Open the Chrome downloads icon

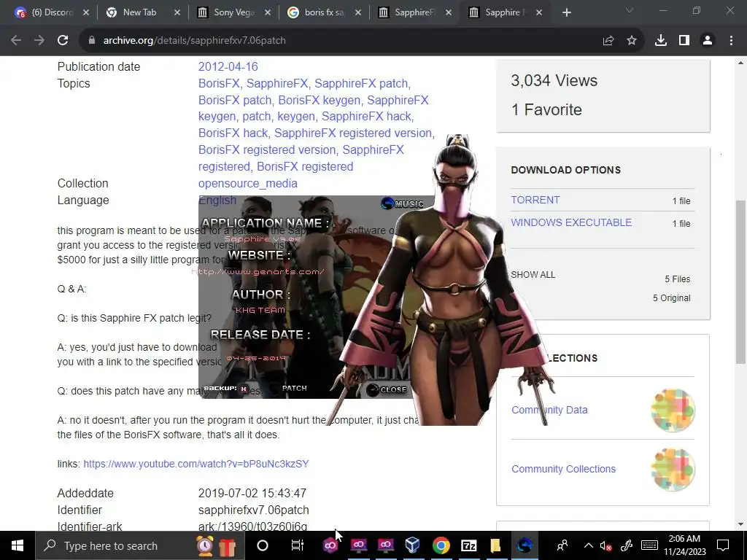point(660,41)
